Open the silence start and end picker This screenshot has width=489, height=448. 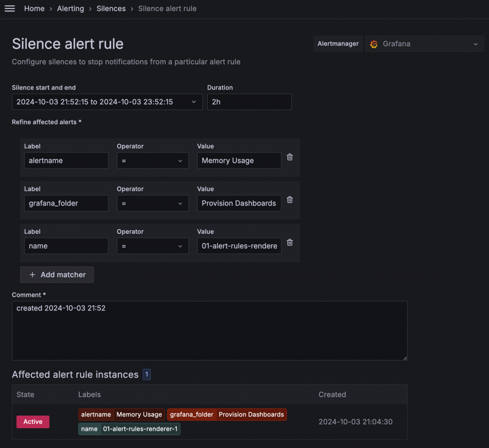coord(107,102)
